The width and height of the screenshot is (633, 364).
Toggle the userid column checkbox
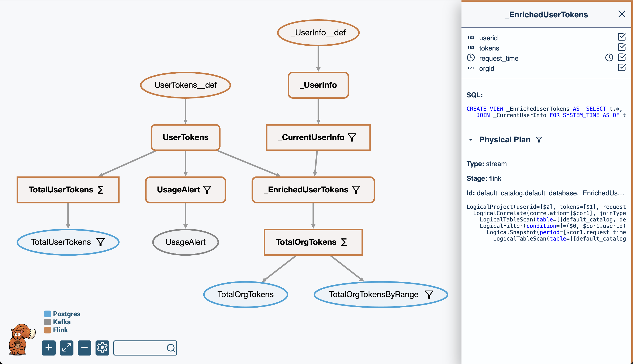tap(622, 37)
